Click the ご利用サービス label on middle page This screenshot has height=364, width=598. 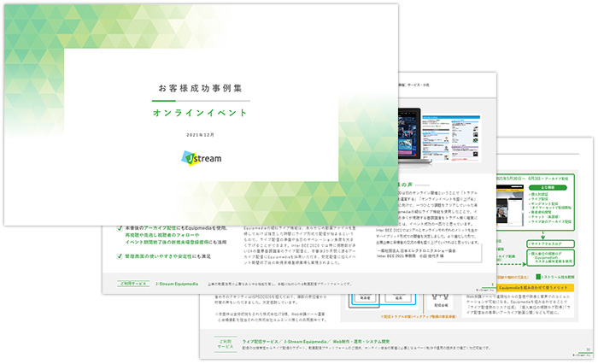pos(133,284)
